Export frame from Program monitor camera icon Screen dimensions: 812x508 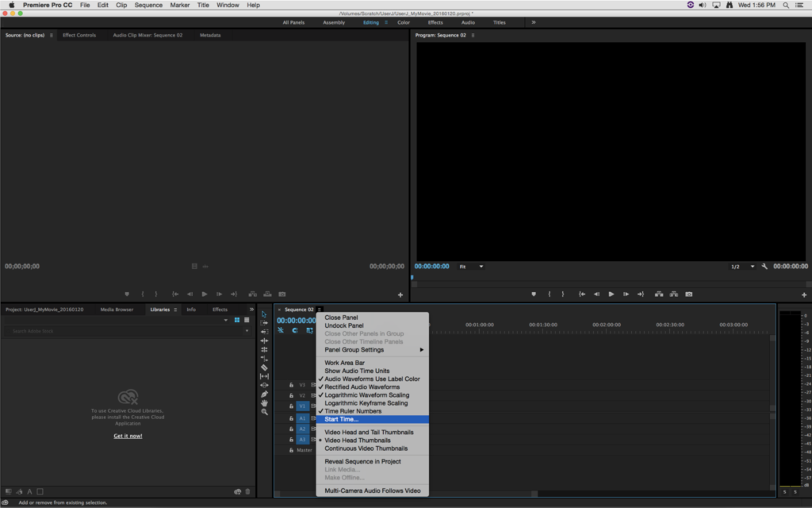click(x=689, y=294)
